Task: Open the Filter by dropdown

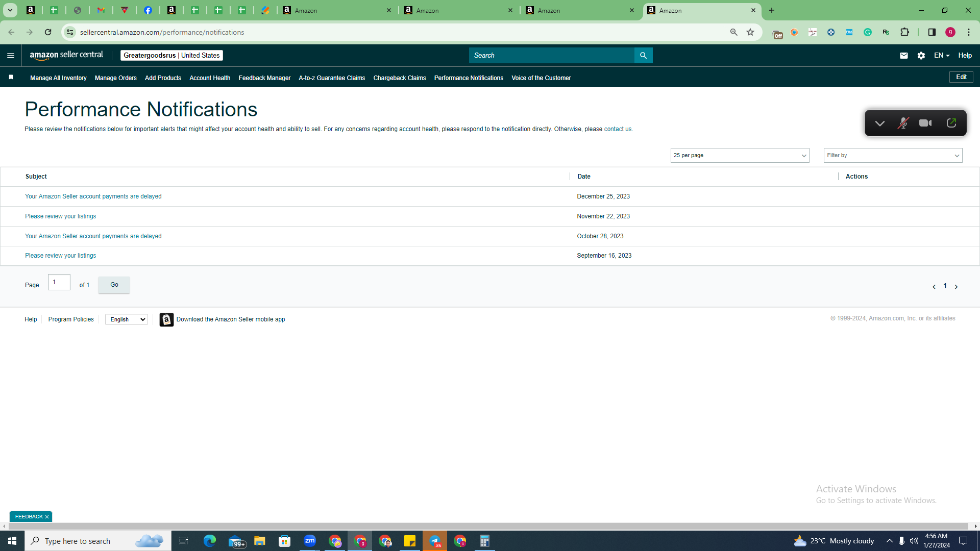Action: (x=893, y=156)
